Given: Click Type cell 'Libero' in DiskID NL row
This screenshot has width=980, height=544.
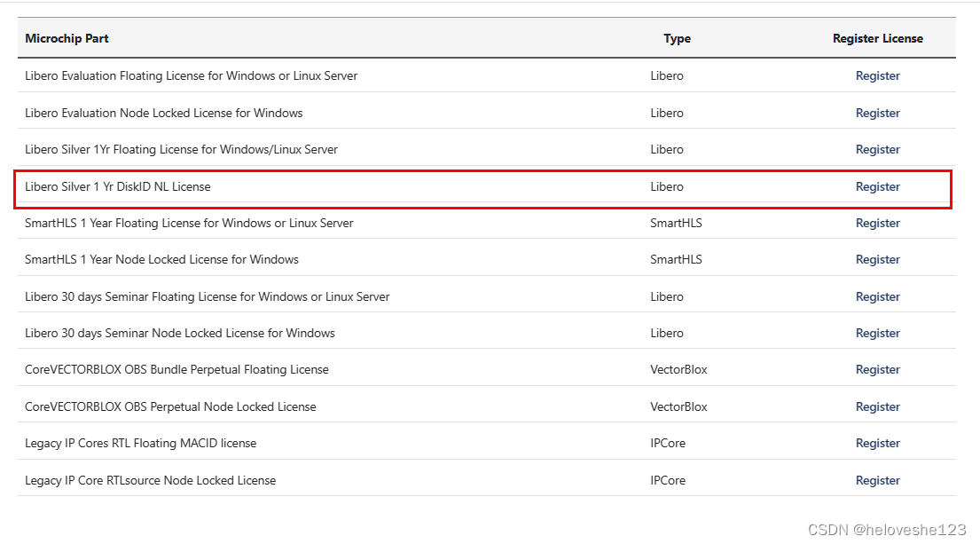Looking at the screenshot, I should (667, 187).
